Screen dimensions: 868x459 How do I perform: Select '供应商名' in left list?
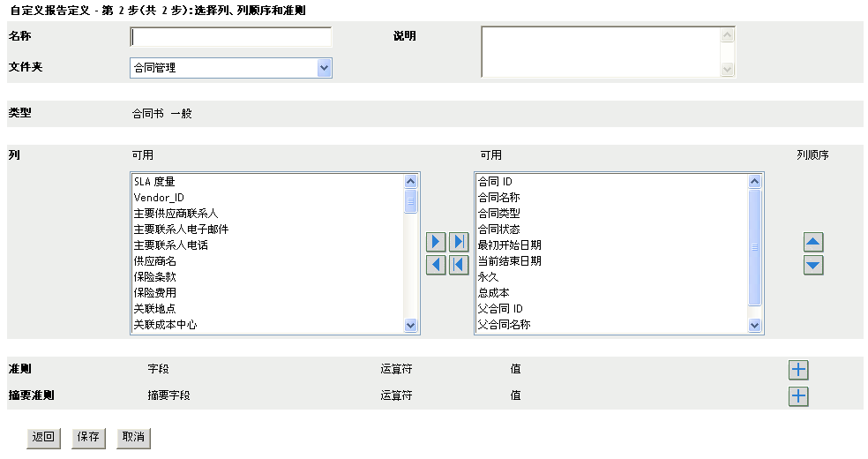pos(268,260)
